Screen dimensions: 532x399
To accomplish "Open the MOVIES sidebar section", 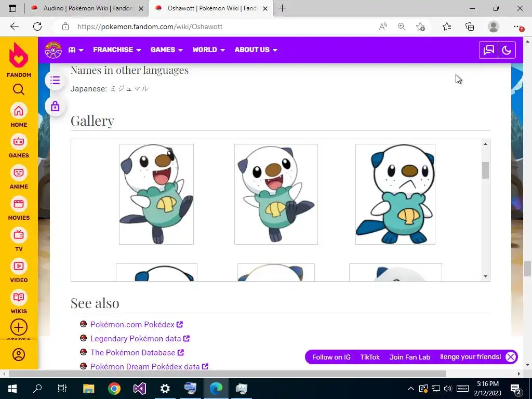I will pyautogui.click(x=19, y=208).
